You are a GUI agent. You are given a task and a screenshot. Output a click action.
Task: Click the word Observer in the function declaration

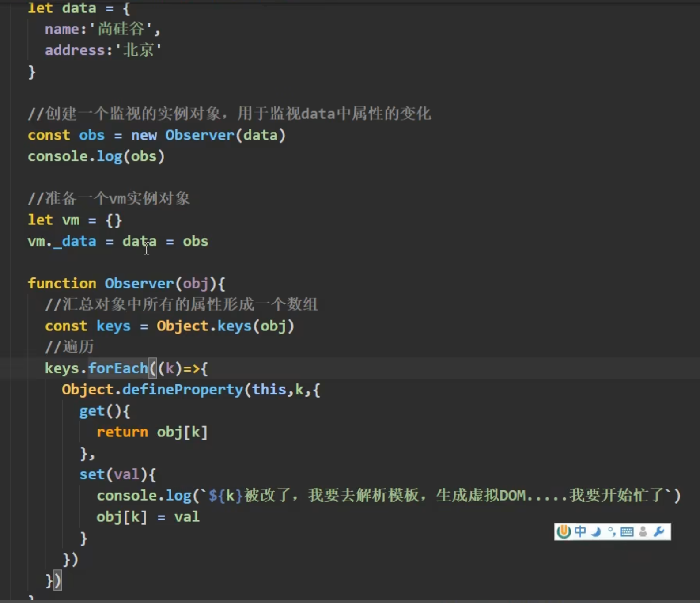pos(139,283)
